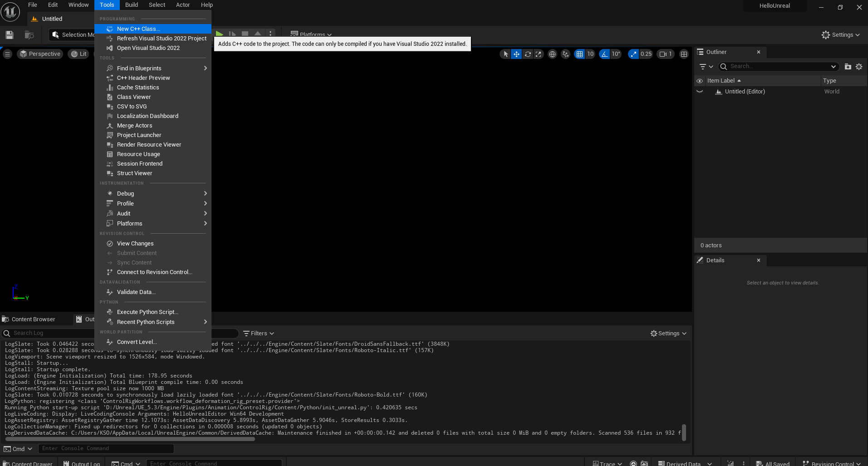Click Convert Level in World Partition
Image resolution: width=868 pixels, height=466 pixels.
pos(153,342)
